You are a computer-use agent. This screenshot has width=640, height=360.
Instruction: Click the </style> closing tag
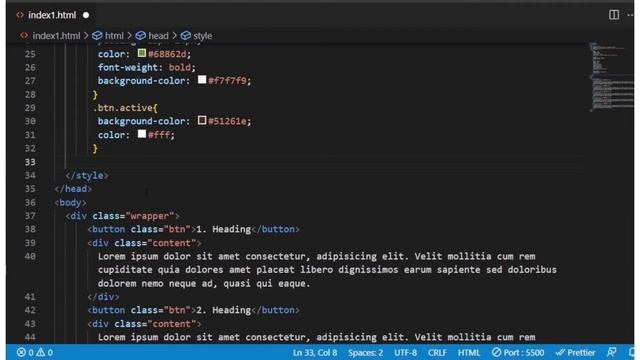[87, 176]
